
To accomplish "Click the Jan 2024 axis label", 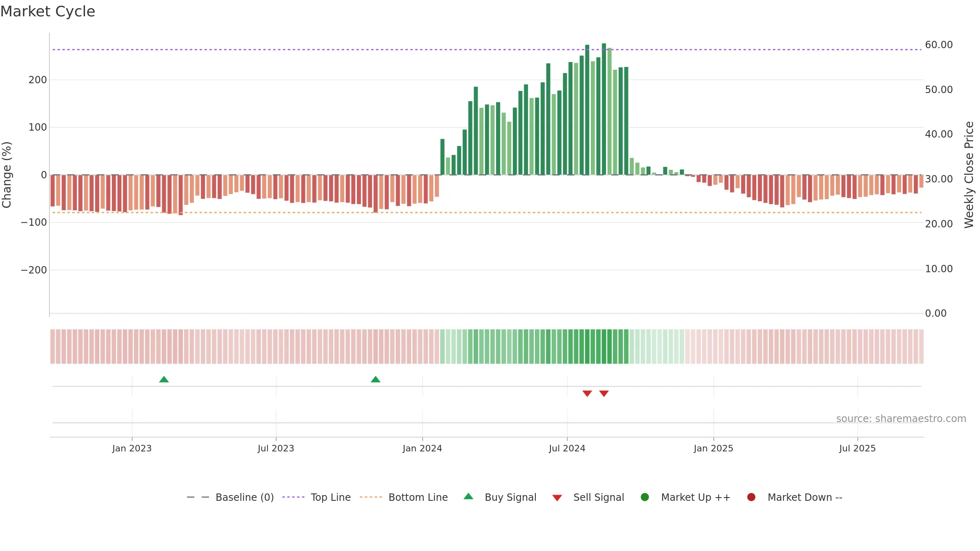I will click(x=422, y=449).
